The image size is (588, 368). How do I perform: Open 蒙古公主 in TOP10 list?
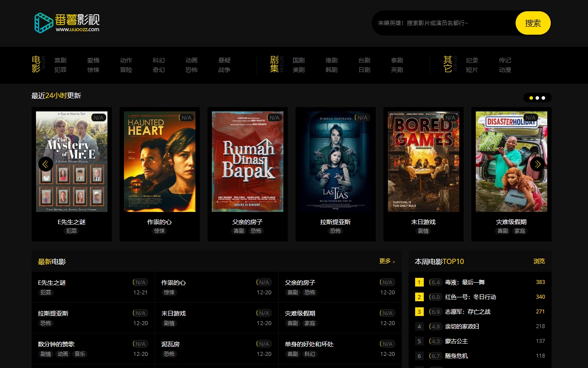click(456, 341)
